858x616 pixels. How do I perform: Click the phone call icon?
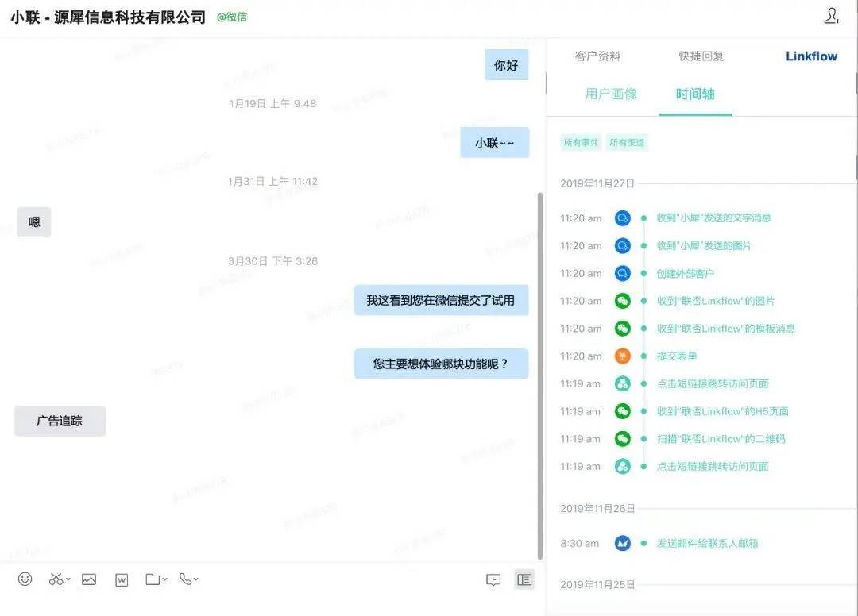185,579
